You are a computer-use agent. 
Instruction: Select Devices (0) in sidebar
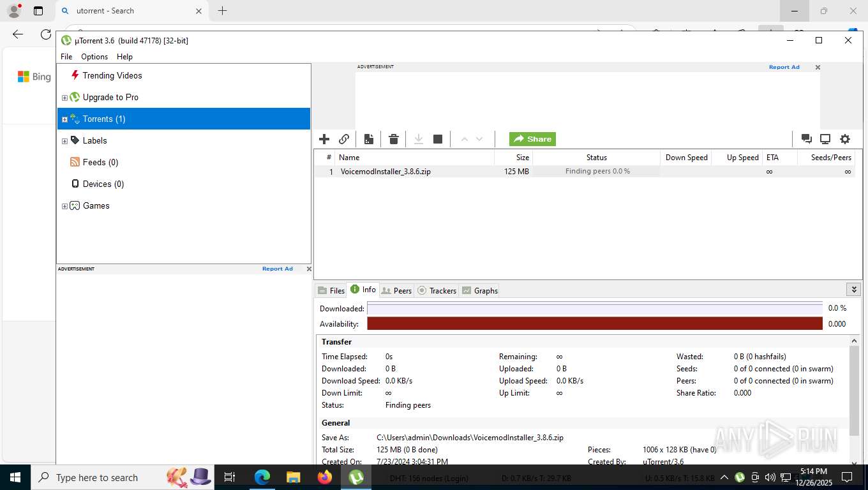click(103, 184)
